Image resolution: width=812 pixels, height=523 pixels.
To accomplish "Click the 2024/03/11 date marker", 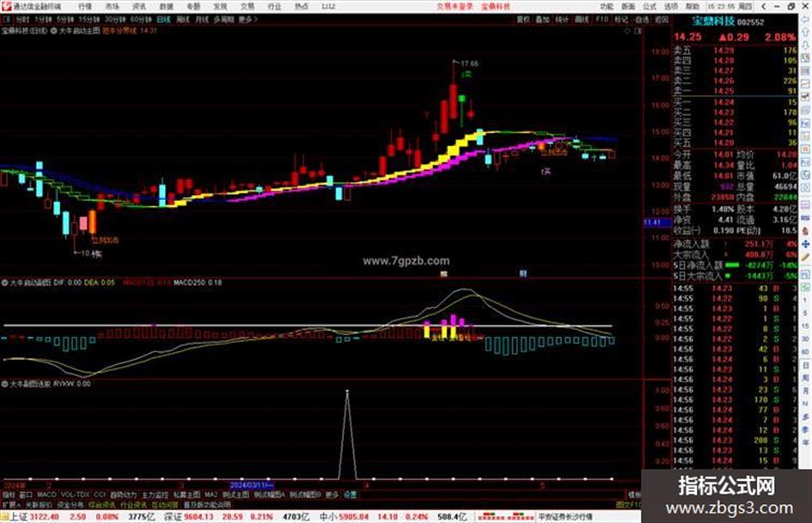I will 251,485.
